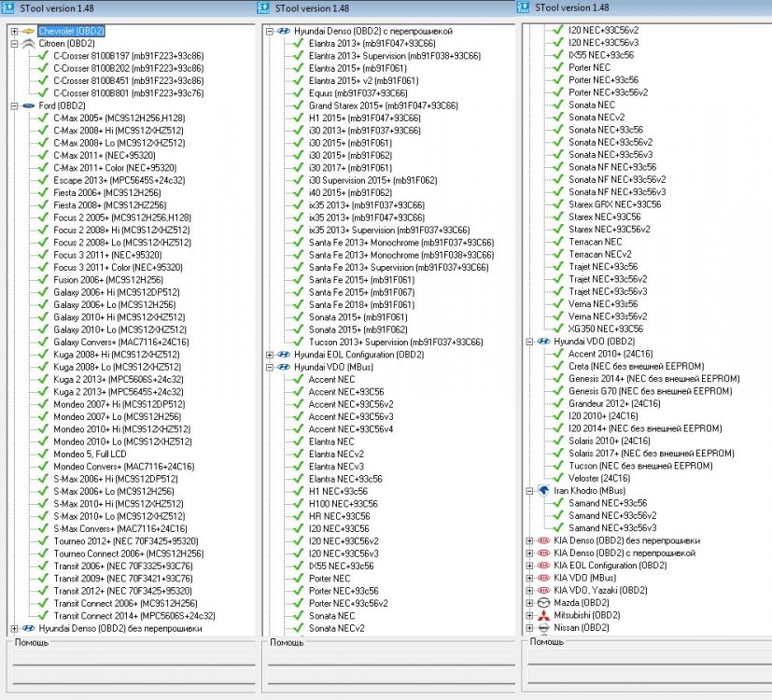Select Grand Starex 2015+ (mb91F047+93C66)
This screenshot has width=772, height=700.
point(384,105)
